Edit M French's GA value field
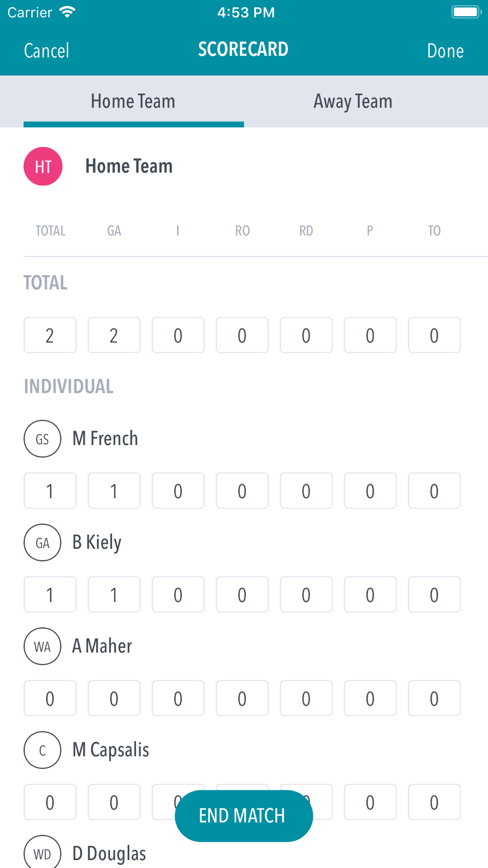This screenshot has height=868, width=488. pyautogui.click(x=114, y=491)
